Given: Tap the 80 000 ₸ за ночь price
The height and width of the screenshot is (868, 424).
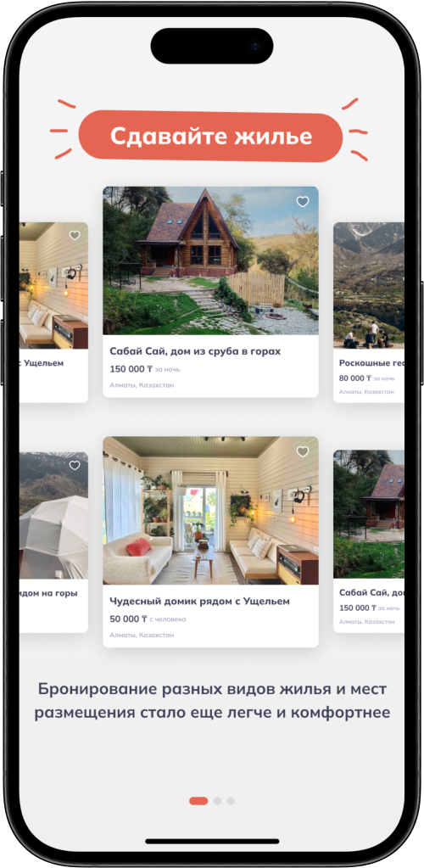Looking at the screenshot, I should click(367, 378).
